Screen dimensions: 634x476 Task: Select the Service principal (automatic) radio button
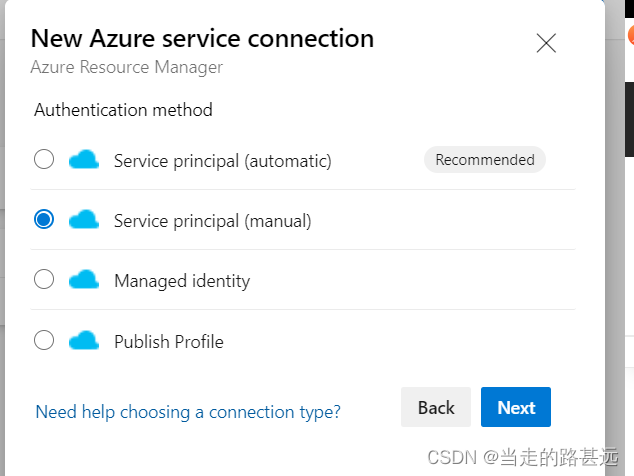point(44,160)
